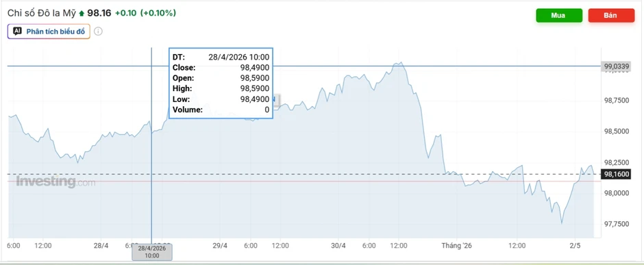Click the chart peak near 30/4 12:00
Image resolution: width=644 pixels, height=265 pixels.
(x=398, y=63)
